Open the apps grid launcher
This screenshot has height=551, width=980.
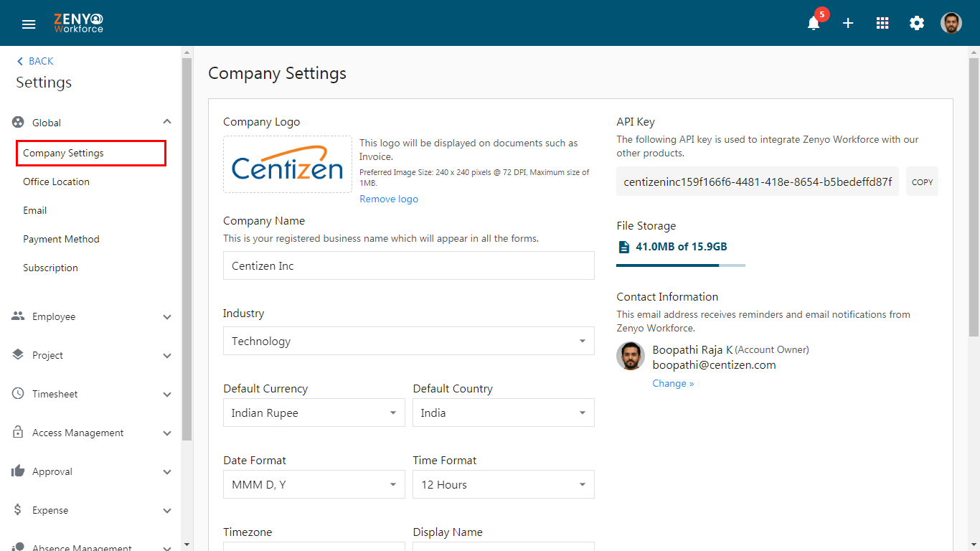pyautogui.click(x=882, y=24)
